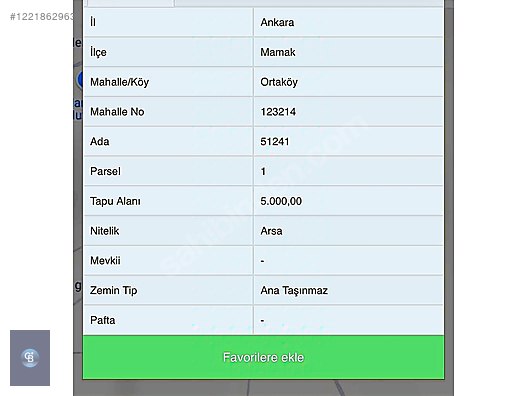The height and width of the screenshot is (396, 528).
Task: Select the Nitelik value Arsa
Action: coord(271,231)
